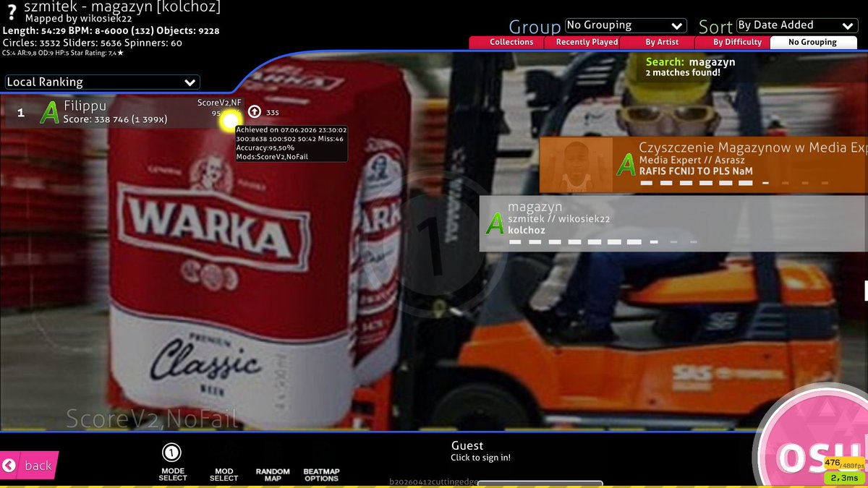Expand the Local Ranking dropdown
The image size is (868, 488).
[x=102, y=82]
